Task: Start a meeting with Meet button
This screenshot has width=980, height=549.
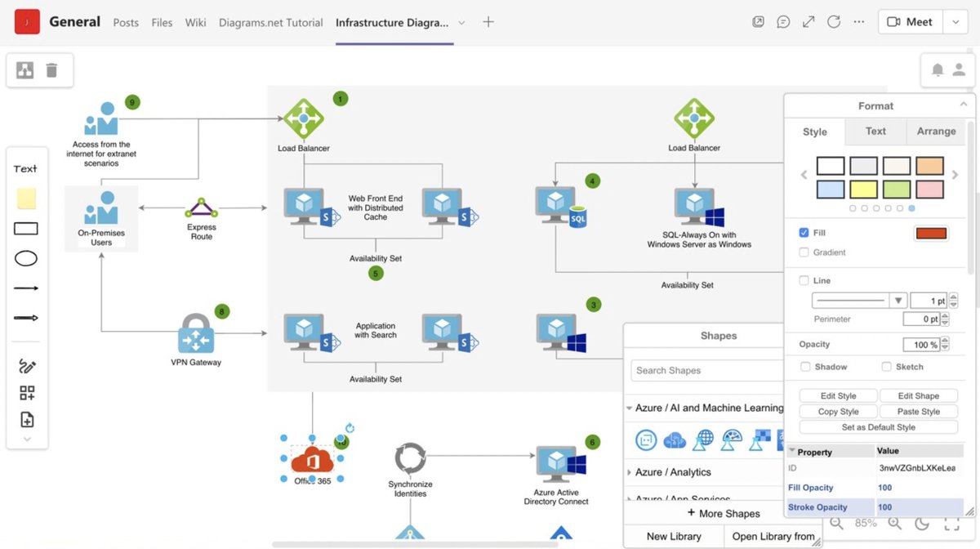Action: 911,22
